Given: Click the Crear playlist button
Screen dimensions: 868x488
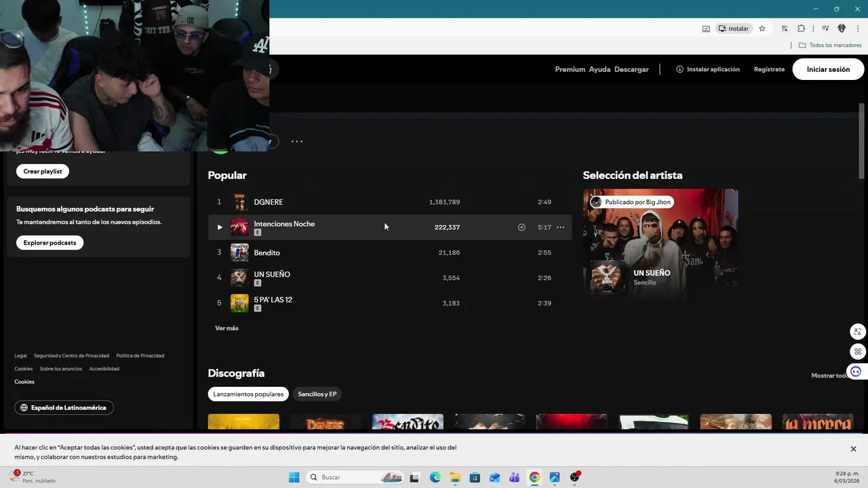Looking at the screenshot, I should [x=43, y=171].
